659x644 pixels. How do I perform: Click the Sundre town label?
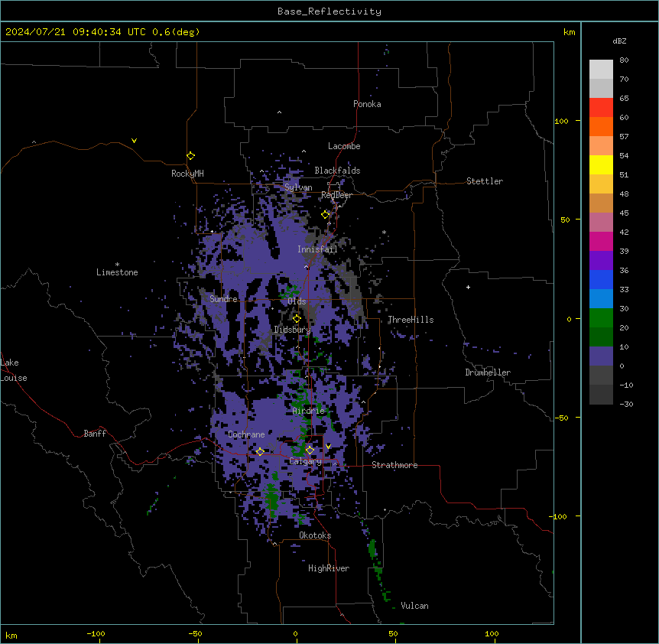[x=223, y=299]
